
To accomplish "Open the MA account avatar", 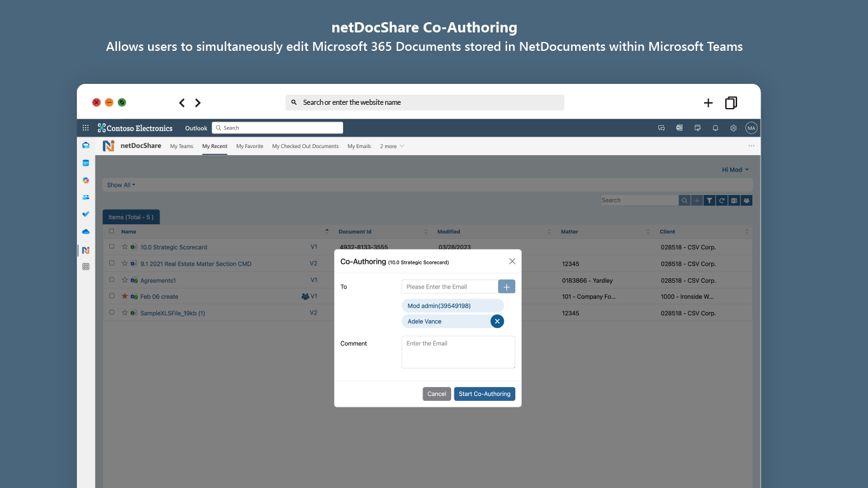I will [x=752, y=128].
